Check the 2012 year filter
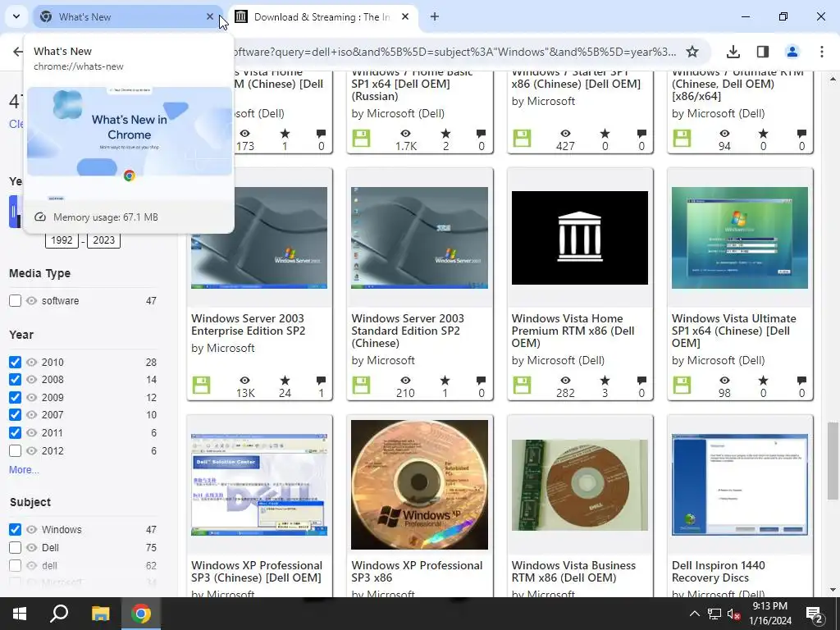This screenshot has height=630, width=840. click(15, 450)
